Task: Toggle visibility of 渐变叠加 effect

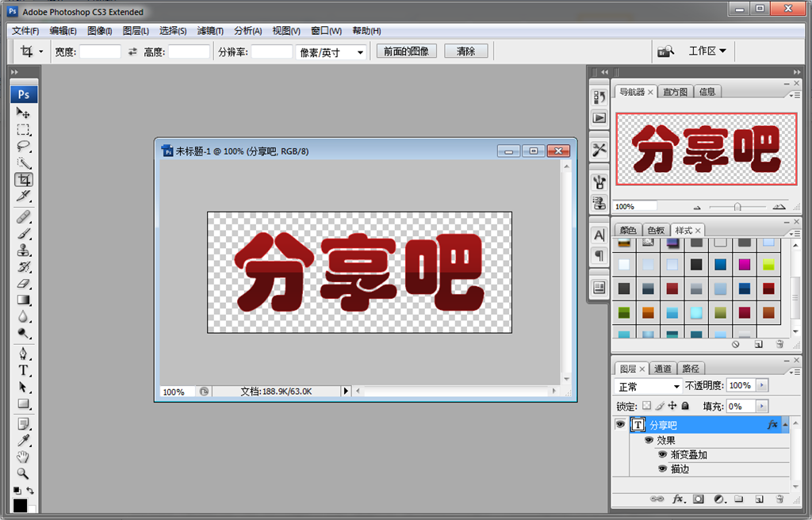Action: click(x=663, y=455)
